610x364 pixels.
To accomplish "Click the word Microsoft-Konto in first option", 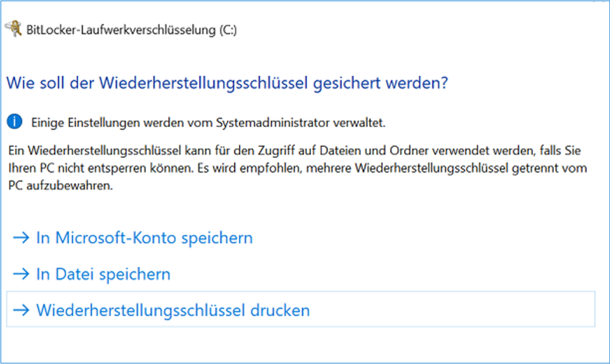I will coord(116,238).
